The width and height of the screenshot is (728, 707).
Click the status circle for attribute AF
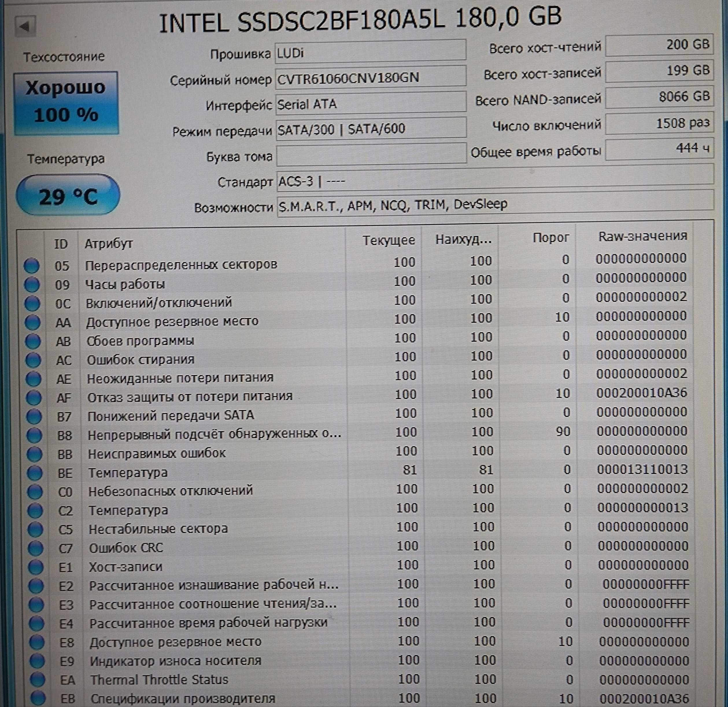(34, 398)
